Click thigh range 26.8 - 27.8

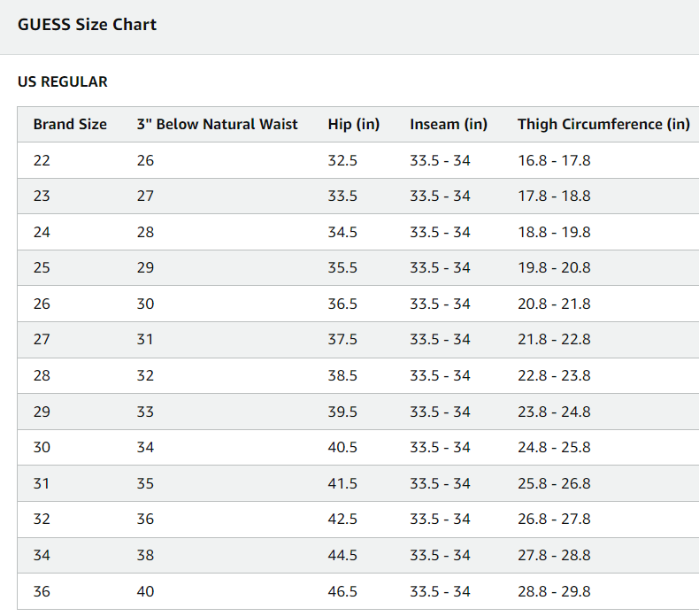[x=554, y=520]
